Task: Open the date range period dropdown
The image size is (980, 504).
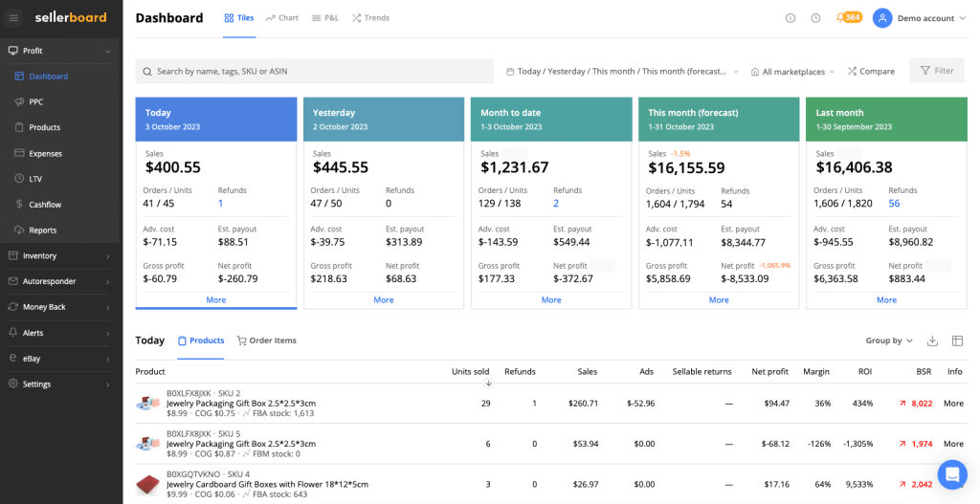Action: click(x=622, y=72)
